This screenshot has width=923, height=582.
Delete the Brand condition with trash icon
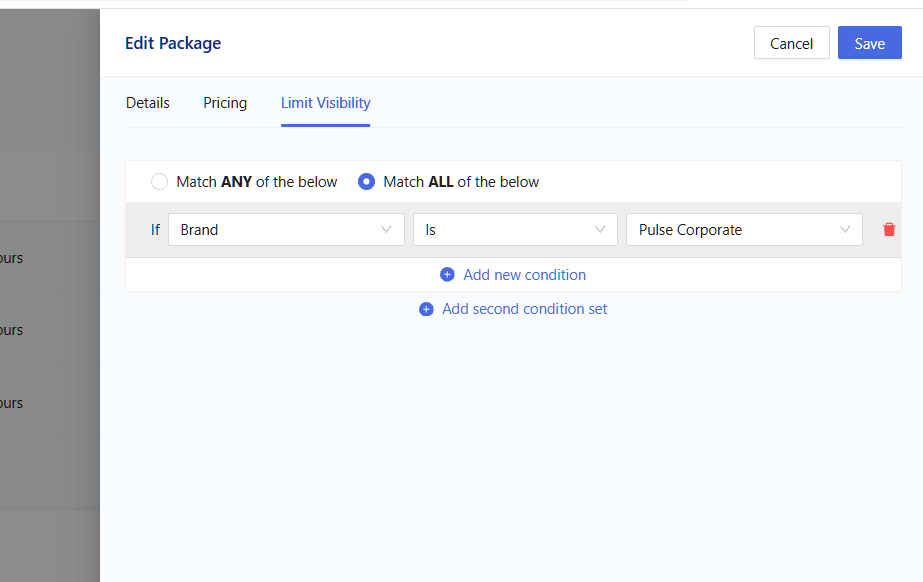tap(889, 230)
